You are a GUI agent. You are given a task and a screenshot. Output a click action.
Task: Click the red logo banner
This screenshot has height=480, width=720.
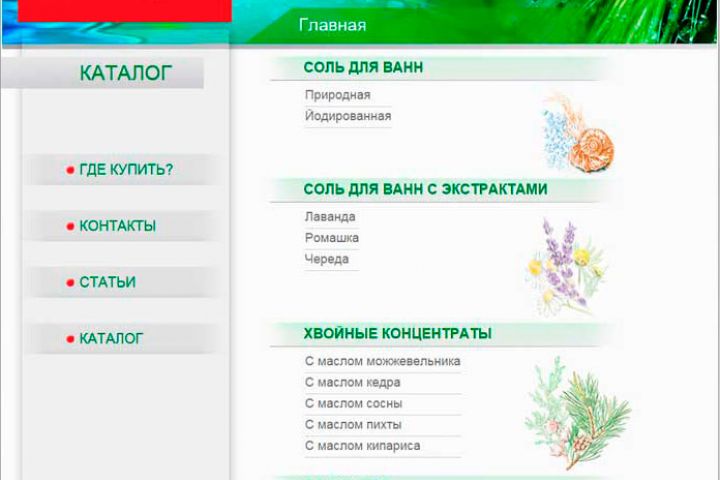pyautogui.click(x=124, y=11)
